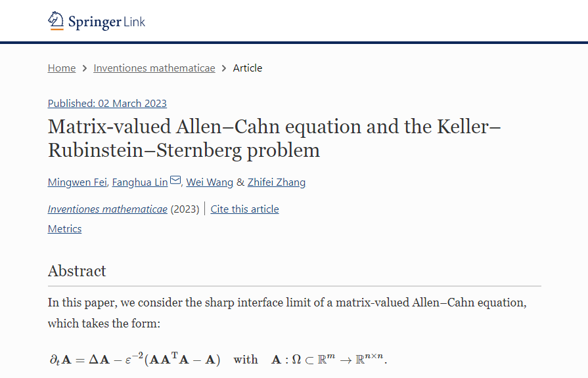Open the Published: 02 March 2023 link

click(x=107, y=103)
